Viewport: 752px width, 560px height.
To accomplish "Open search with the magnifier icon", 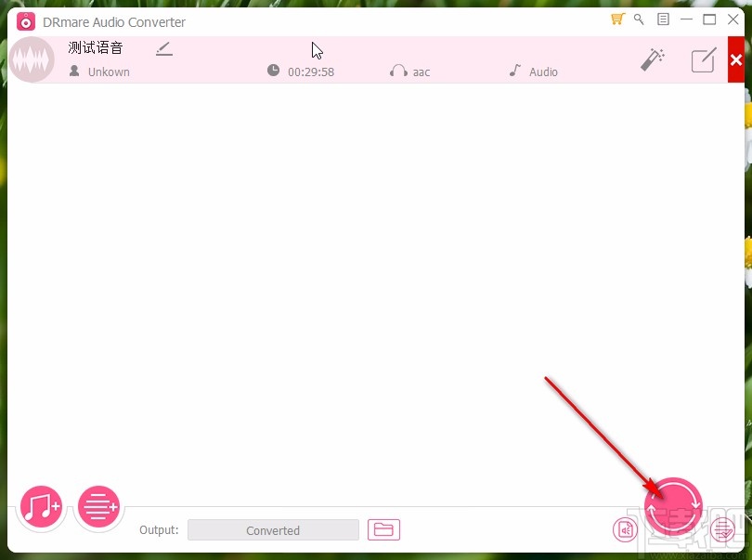I will 639,19.
